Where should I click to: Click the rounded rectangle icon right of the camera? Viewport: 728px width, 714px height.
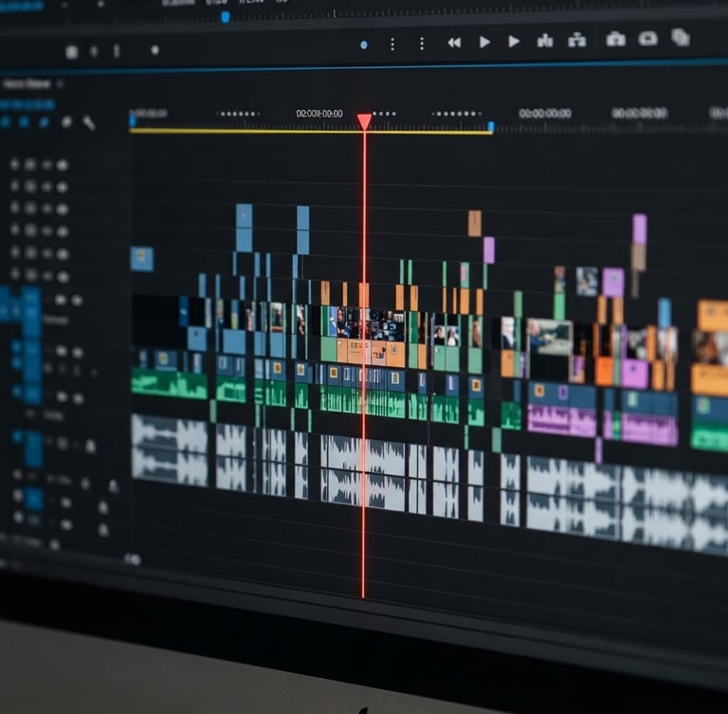647,38
